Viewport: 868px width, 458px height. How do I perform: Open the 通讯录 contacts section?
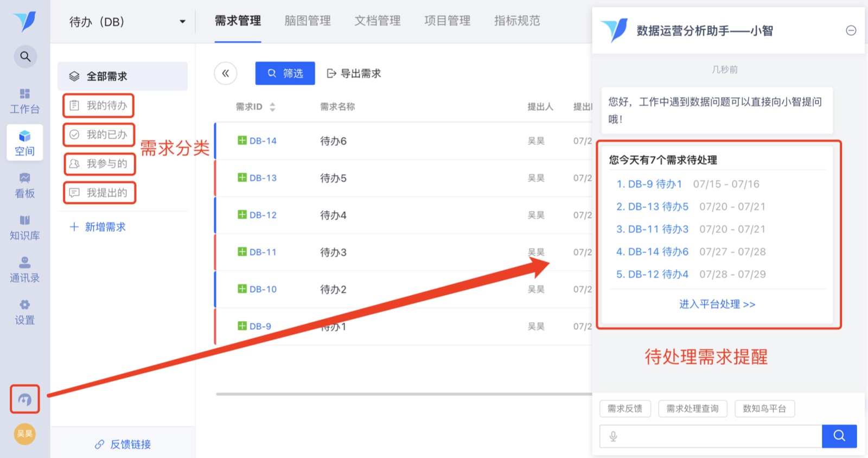25,270
